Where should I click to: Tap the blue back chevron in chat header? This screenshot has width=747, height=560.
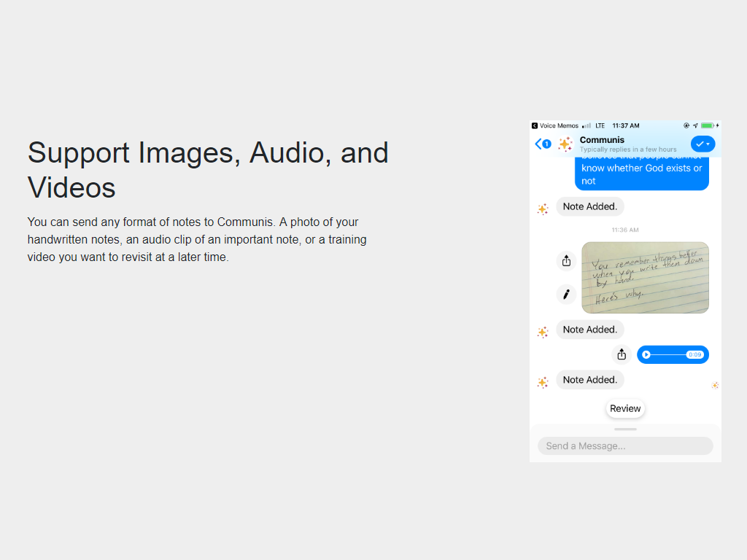tap(538, 144)
